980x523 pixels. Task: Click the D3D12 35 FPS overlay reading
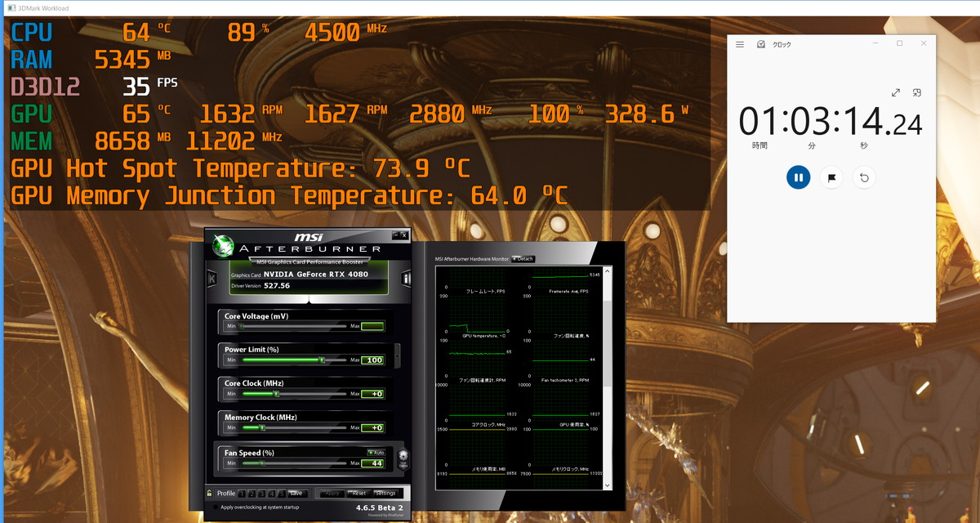(94, 86)
